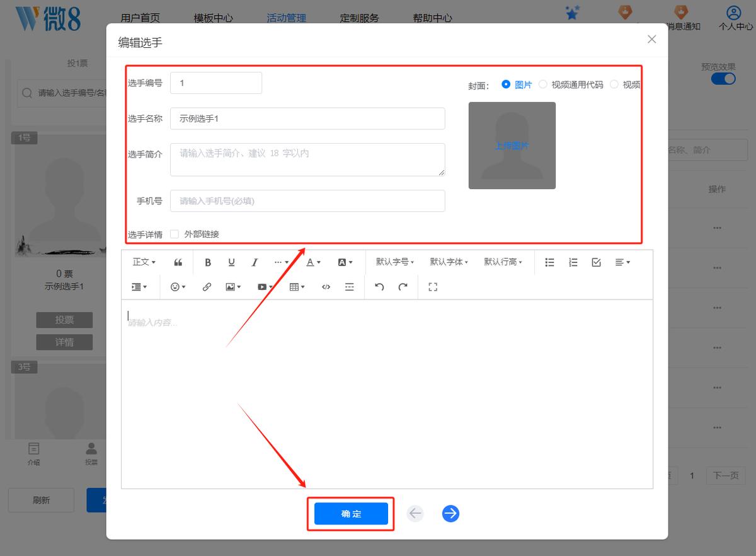Toggle underline formatting
Image resolution: width=756 pixels, height=556 pixels.
click(231, 262)
